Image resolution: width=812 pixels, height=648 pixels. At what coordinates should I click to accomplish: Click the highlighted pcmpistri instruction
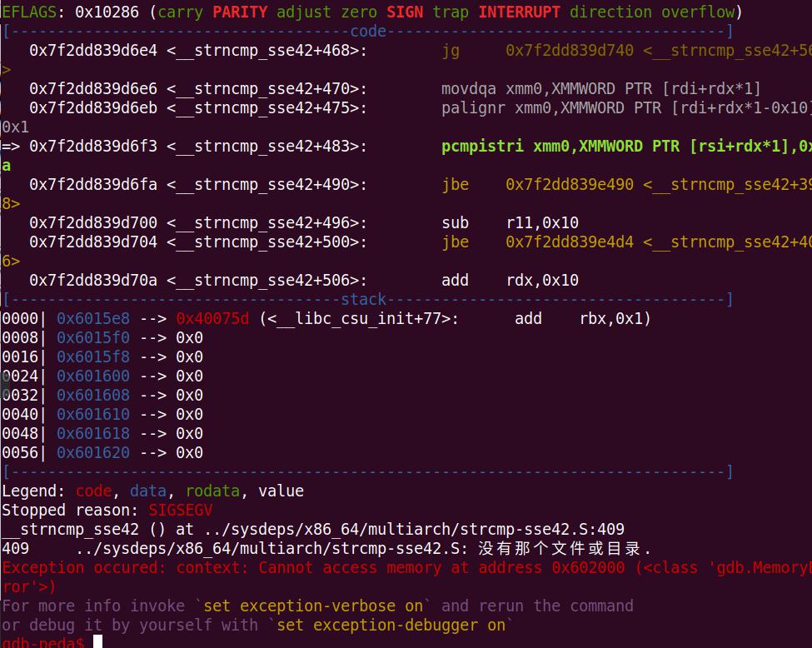[x=626, y=146]
